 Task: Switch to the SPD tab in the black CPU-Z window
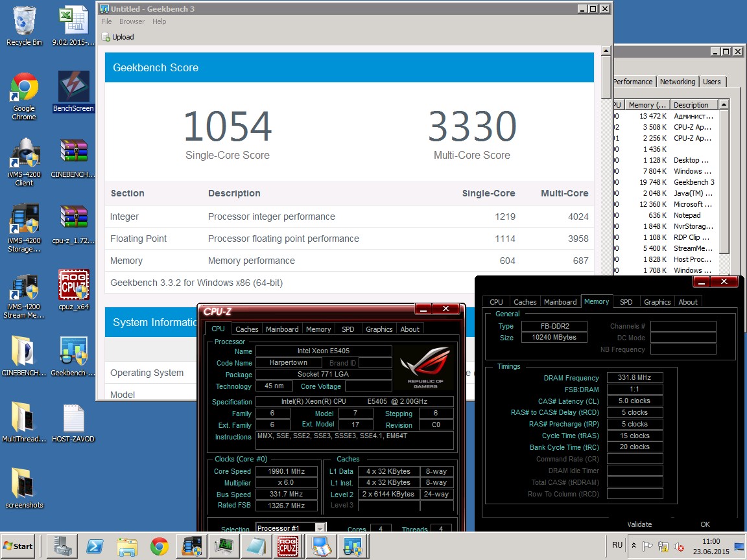coord(626,302)
